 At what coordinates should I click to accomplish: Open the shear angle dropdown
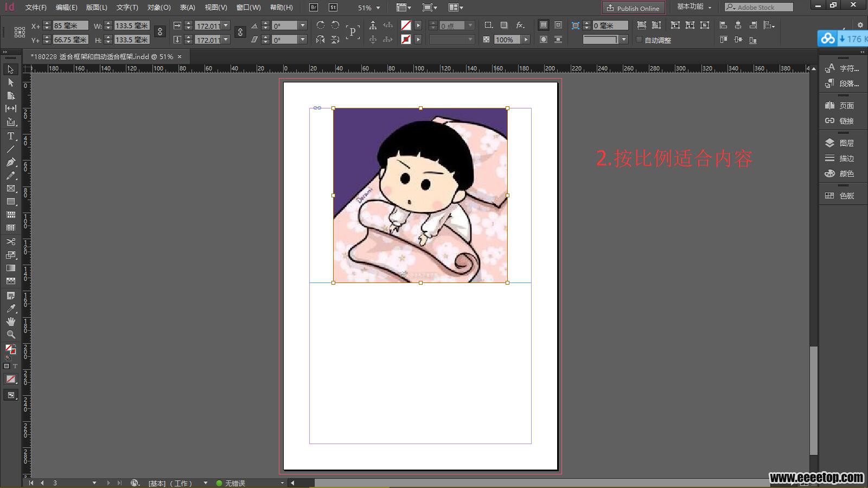tap(303, 40)
